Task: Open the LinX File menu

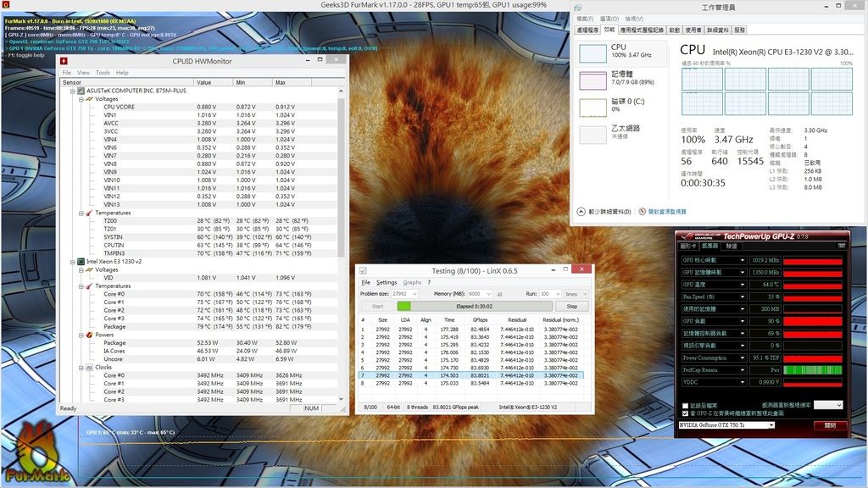Action: (366, 282)
